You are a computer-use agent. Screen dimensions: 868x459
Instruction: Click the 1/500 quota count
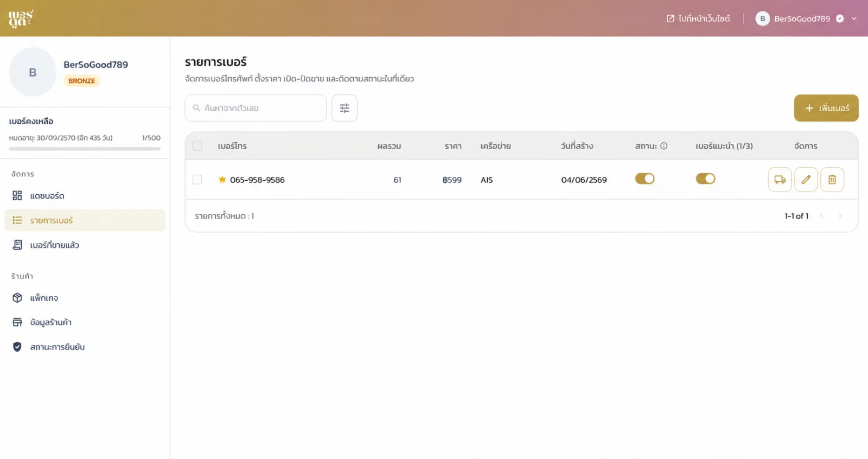click(x=151, y=138)
